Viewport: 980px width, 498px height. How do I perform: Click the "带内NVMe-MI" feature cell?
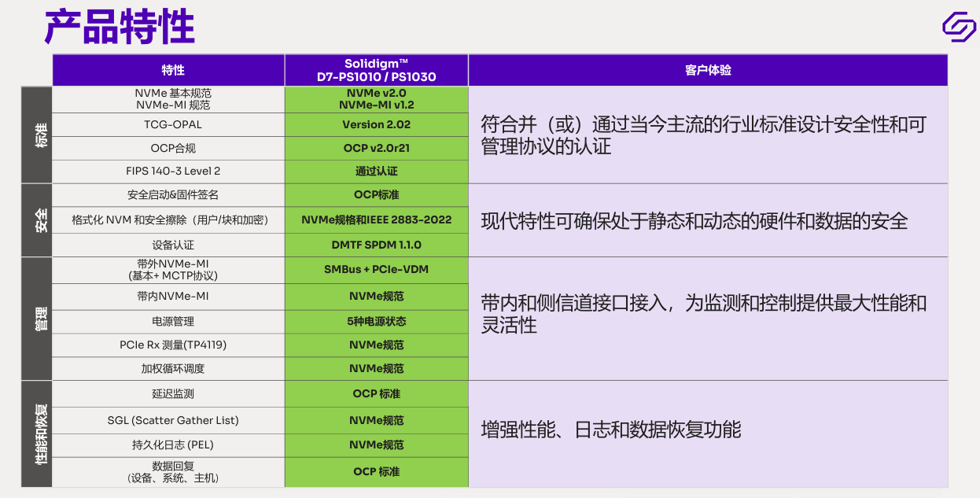point(168,297)
